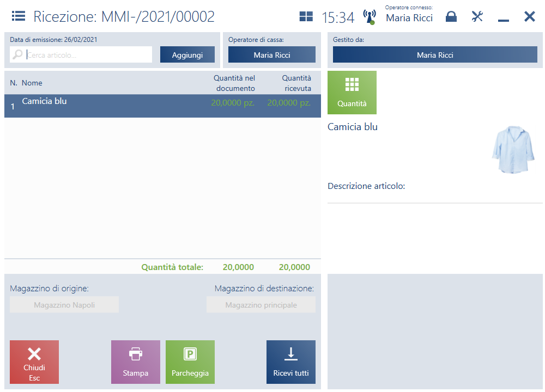Click document quantity 20,0000 pz. in row

(233, 103)
